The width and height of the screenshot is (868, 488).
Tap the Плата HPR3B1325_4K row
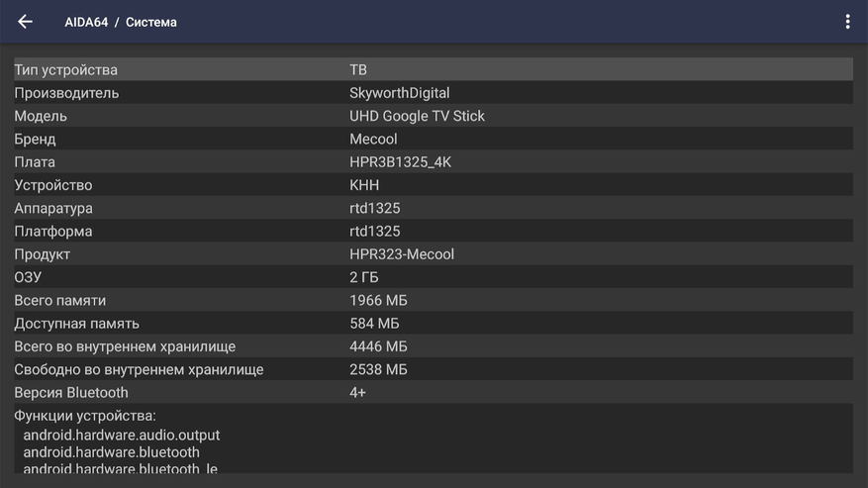click(x=433, y=162)
